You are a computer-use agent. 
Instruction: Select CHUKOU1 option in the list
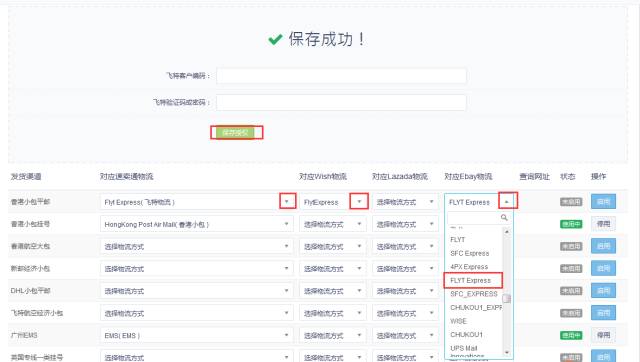pos(467,335)
